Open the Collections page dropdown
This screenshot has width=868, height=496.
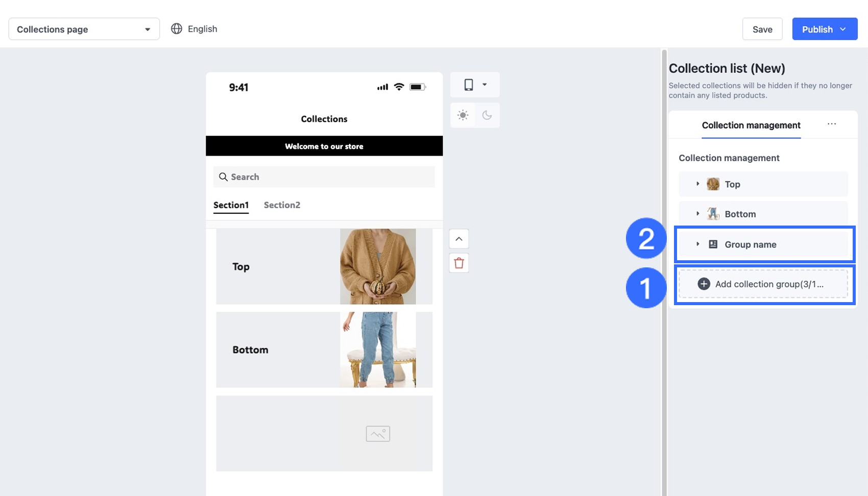click(x=84, y=29)
